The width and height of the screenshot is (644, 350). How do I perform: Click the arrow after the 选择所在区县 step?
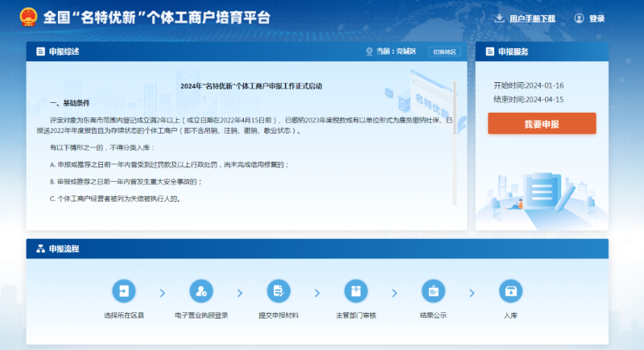(162, 293)
